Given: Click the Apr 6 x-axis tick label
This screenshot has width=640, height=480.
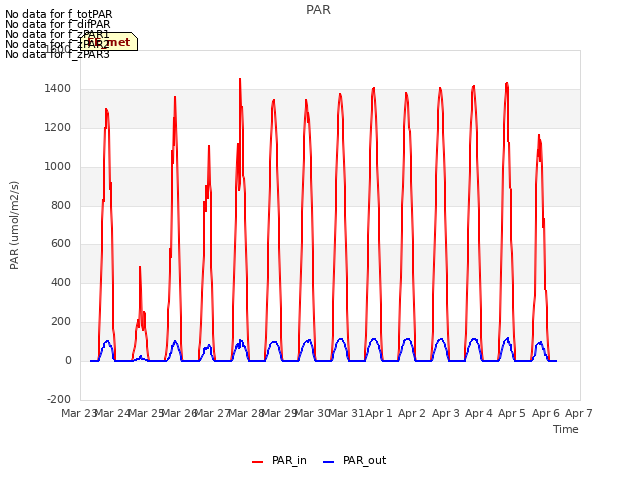Looking at the screenshot, I should [x=545, y=413].
